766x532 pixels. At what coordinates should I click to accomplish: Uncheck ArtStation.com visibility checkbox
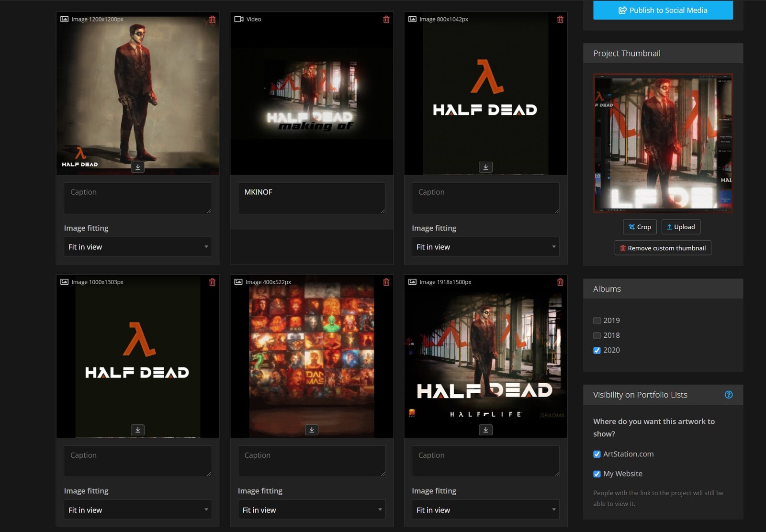click(597, 454)
